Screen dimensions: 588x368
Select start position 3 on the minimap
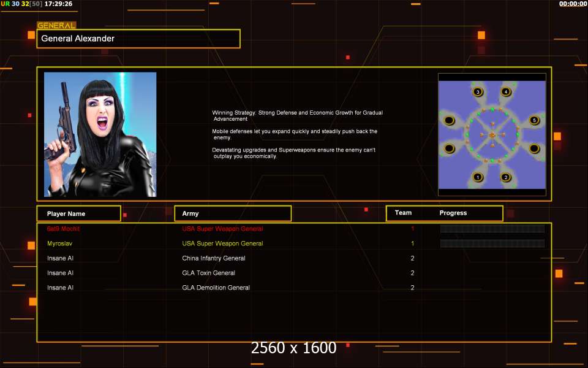tap(477, 91)
